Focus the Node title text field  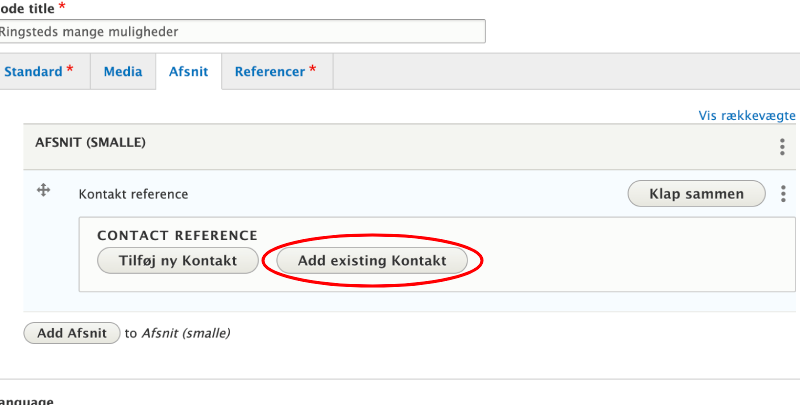240,31
